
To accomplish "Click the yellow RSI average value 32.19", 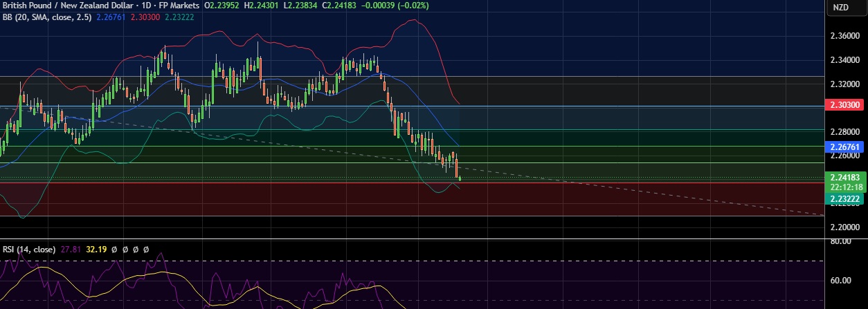I will 96,249.
